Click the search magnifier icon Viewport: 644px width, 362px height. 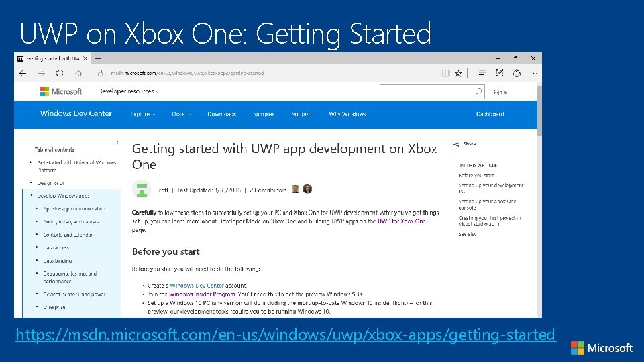click(x=478, y=92)
